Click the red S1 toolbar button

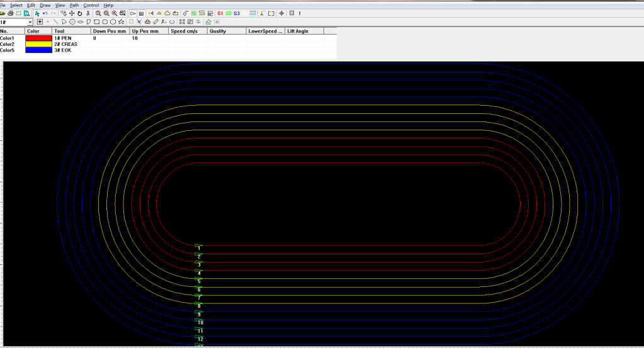(220, 13)
